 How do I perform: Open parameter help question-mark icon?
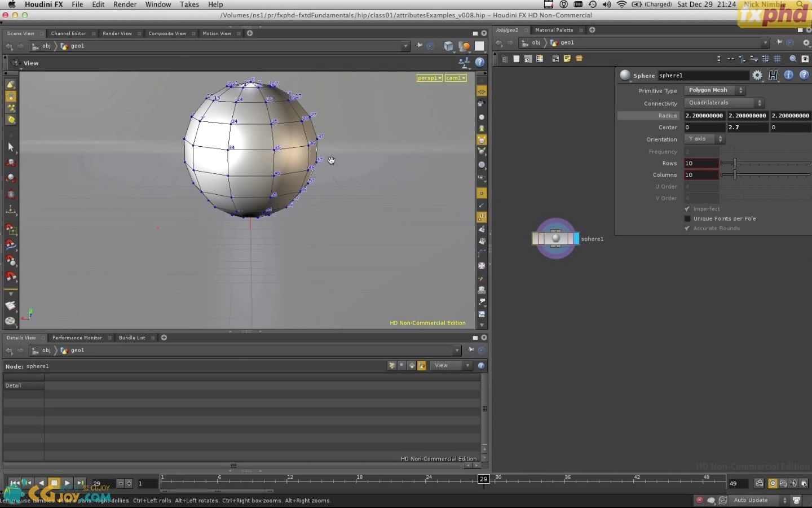click(x=804, y=75)
